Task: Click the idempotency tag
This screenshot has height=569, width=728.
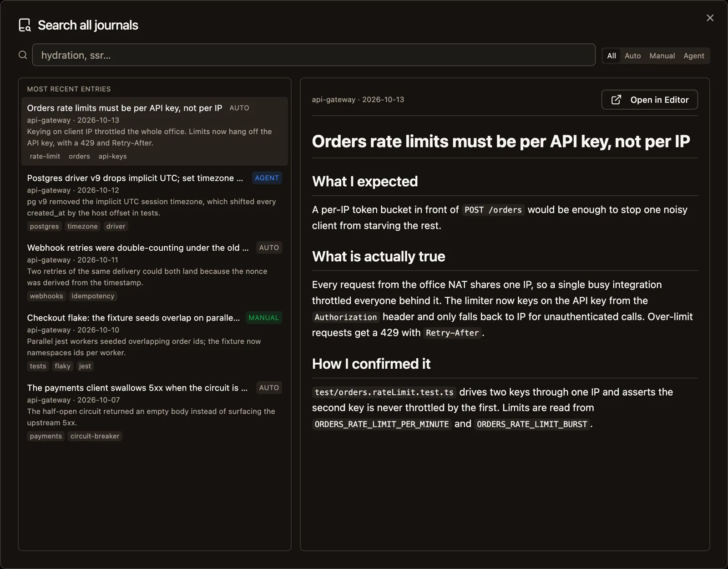Action: 93,296
